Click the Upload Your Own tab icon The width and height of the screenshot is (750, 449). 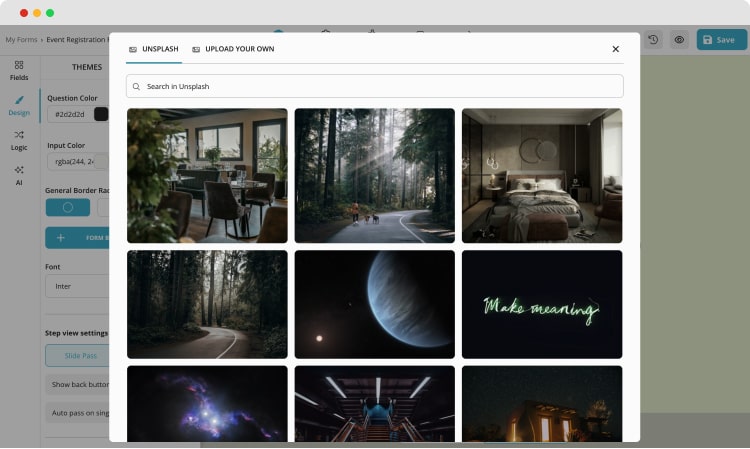point(196,49)
